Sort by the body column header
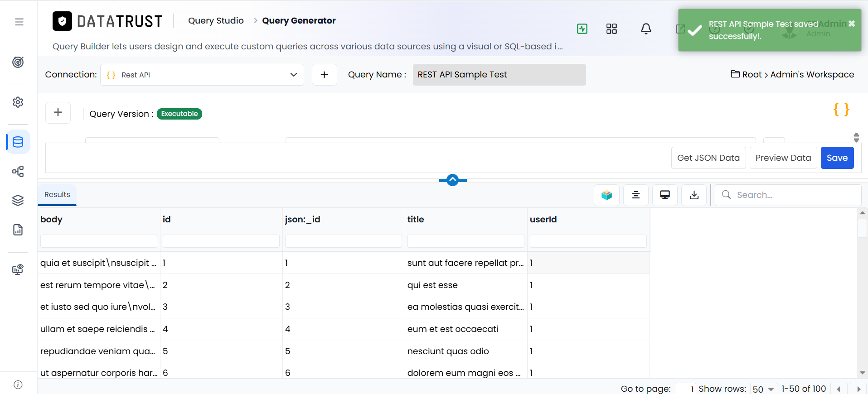Viewport: 868px width, 394px height. pos(51,220)
